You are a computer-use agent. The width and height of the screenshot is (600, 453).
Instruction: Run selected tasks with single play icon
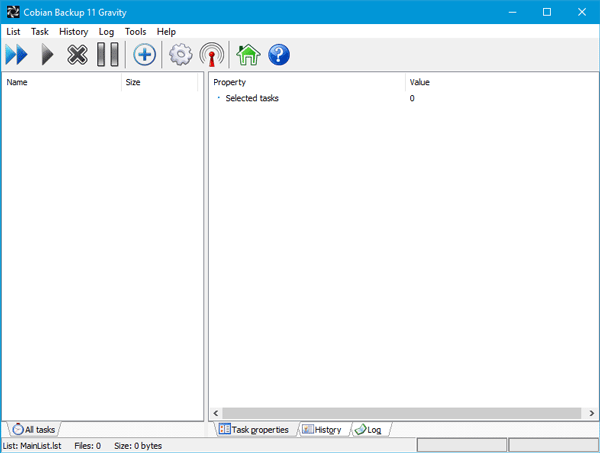point(47,54)
